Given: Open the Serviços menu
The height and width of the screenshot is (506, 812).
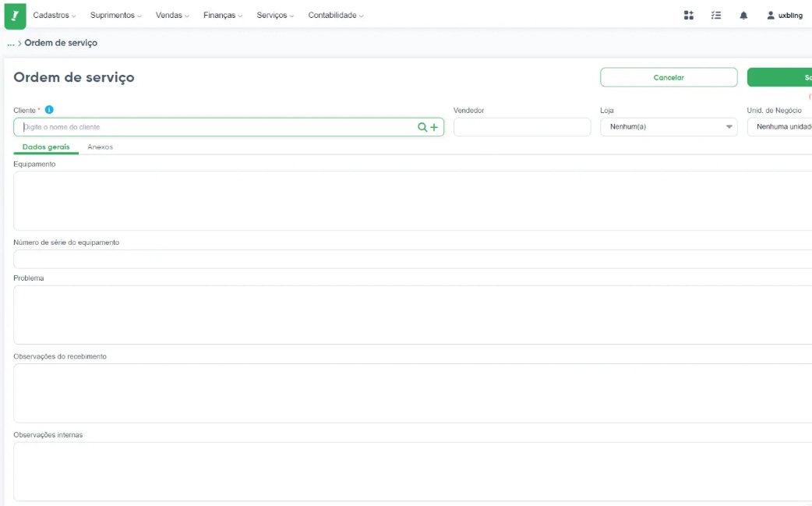Looking at the screenshot, I should 275,16.
